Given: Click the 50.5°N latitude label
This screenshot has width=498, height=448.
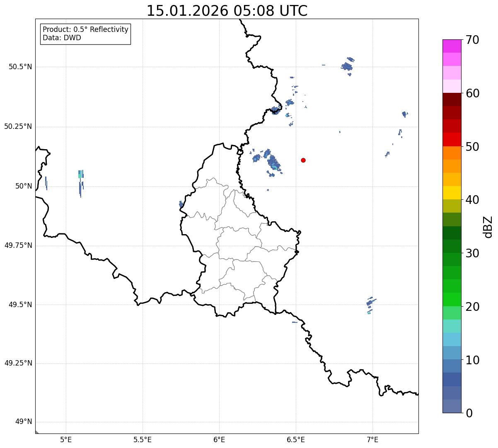Looking at the screenshot, I should (20, 67).
